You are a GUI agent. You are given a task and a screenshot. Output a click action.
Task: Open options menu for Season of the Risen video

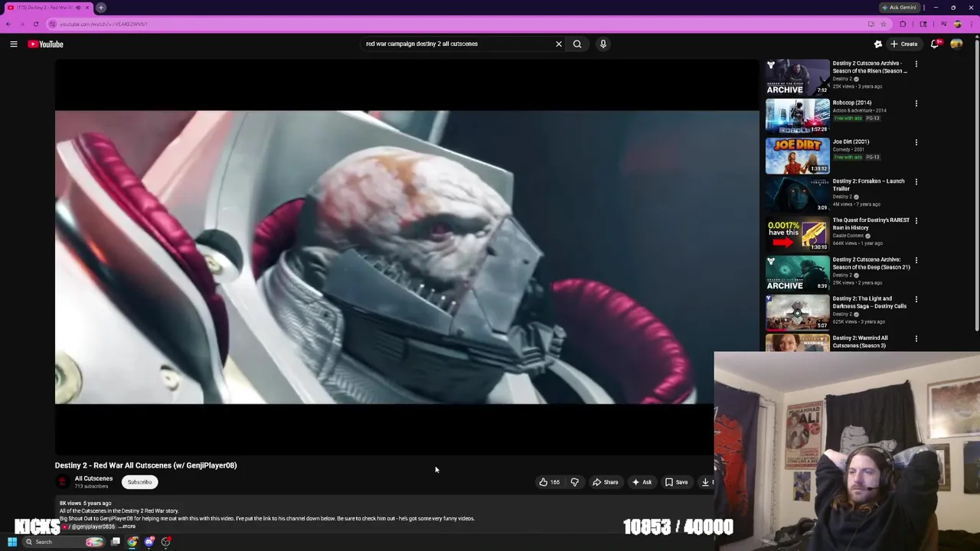tap(916, 64)
